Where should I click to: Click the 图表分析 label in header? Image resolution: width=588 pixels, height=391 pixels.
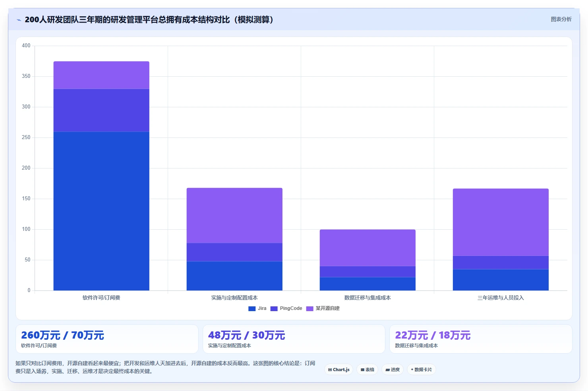[x=561, y=19]
